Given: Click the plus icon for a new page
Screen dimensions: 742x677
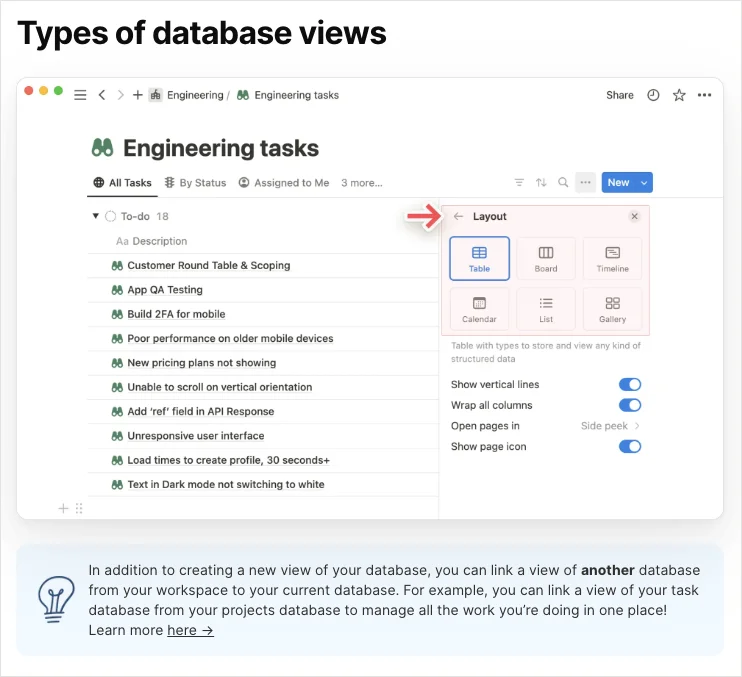Looking at the screenshot, I should [x=138, y=95].
